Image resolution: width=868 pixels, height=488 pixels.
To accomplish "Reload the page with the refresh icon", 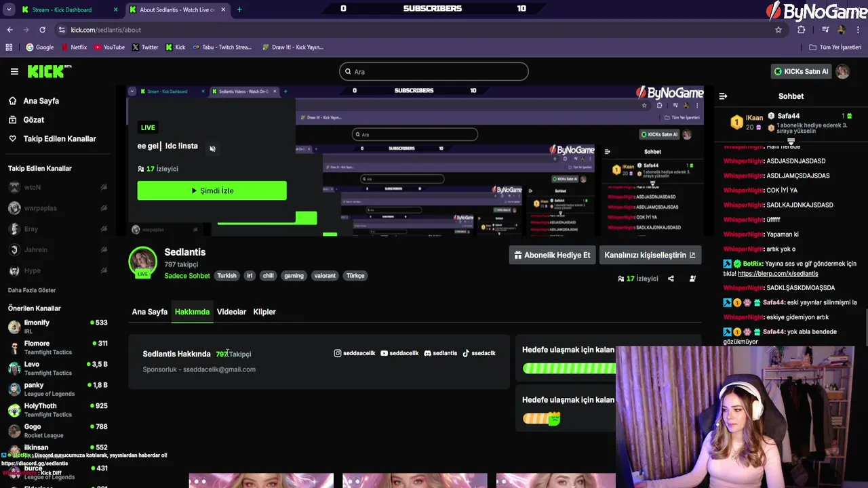I will [x=42, y=30].
